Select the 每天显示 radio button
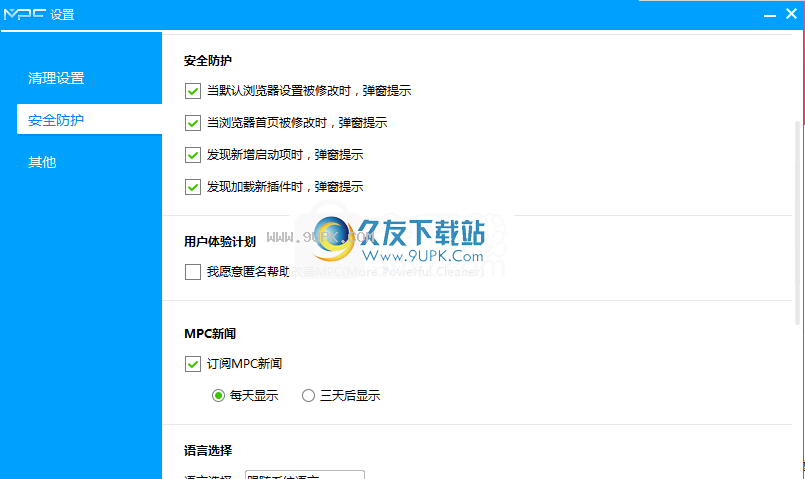Viewport: 805px width, 479px height. (218, 396)
